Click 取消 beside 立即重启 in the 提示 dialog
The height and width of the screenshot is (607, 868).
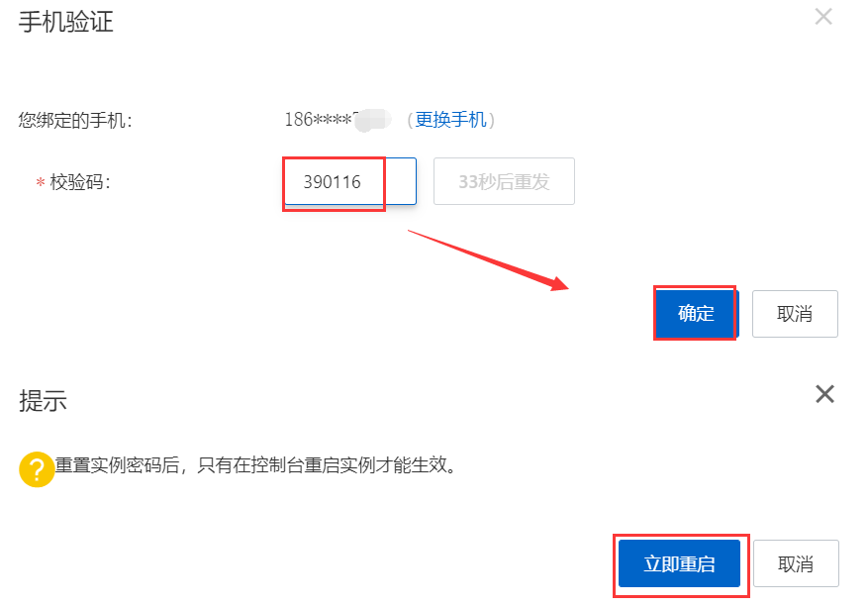point(796,563)
